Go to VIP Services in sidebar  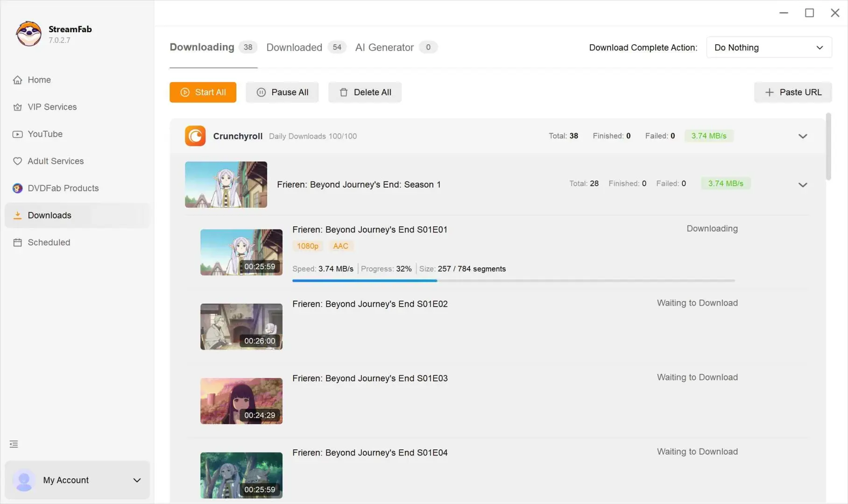(x=77, y=107)
